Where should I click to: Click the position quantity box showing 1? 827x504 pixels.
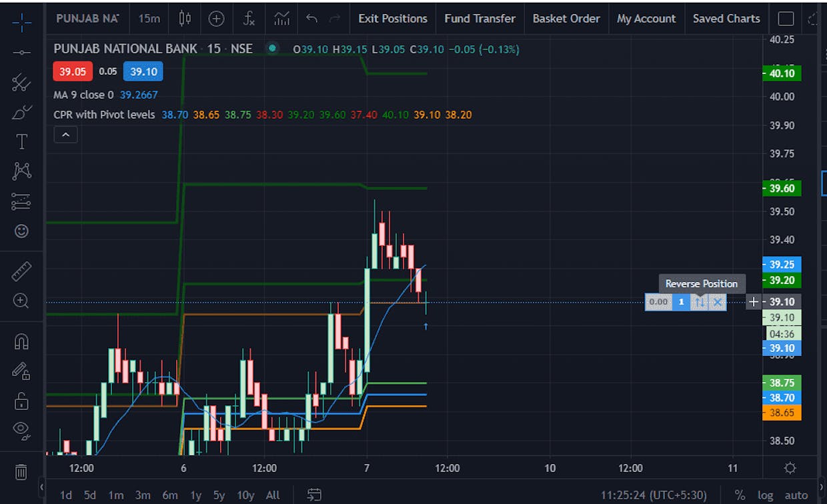click(681, 302)
